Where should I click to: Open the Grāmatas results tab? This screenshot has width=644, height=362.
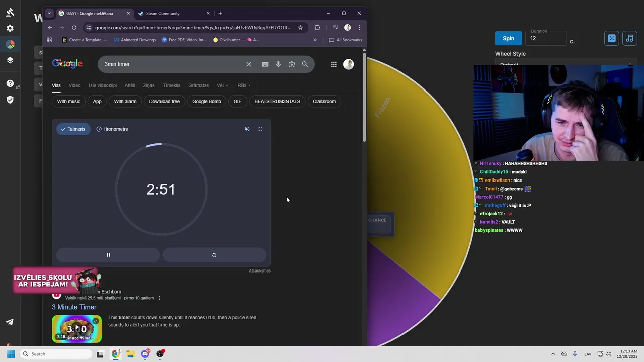198,85
